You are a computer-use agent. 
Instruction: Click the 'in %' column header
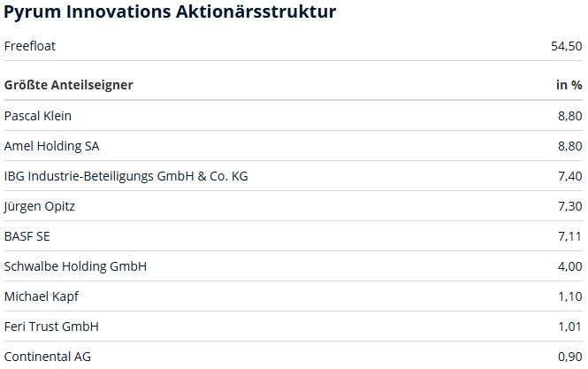pyautogui.click(x=569, y=85)
